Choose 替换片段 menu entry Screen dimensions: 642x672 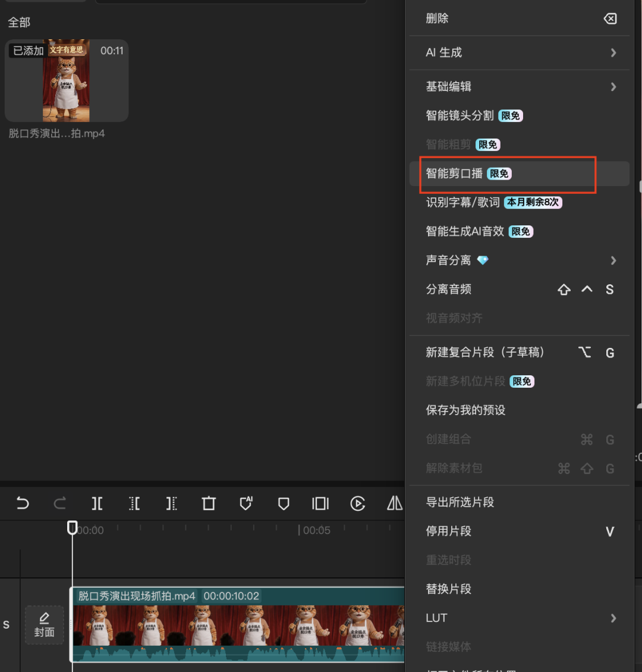click(519, 589)
